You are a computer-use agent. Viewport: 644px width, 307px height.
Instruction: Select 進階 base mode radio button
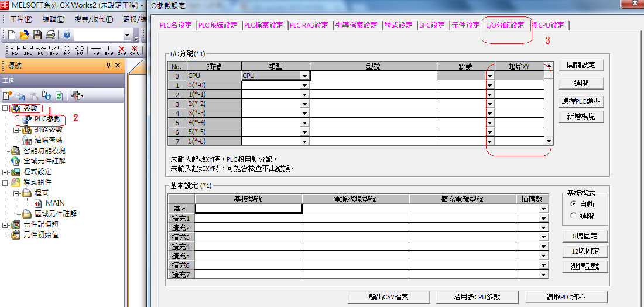(574, 216)
